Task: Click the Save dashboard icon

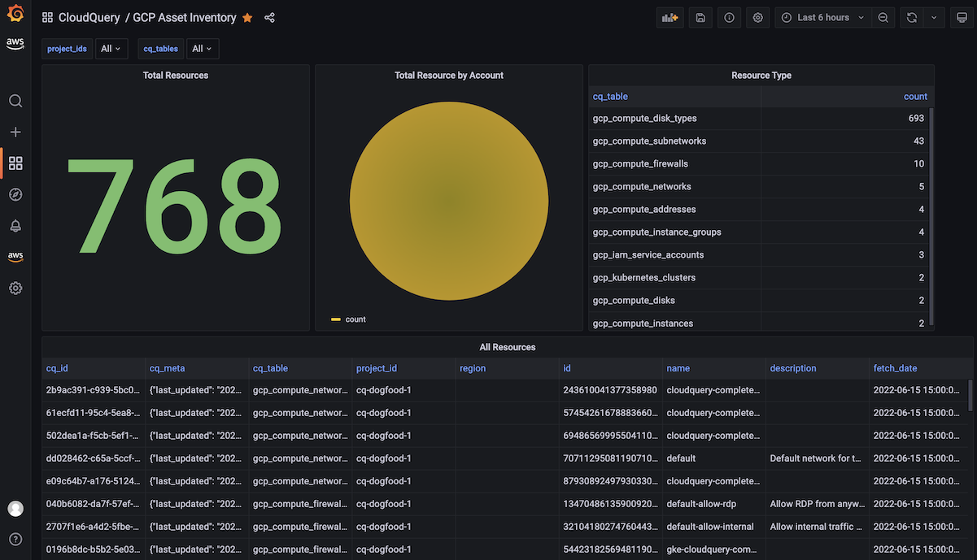Action: tap(700, 18)
